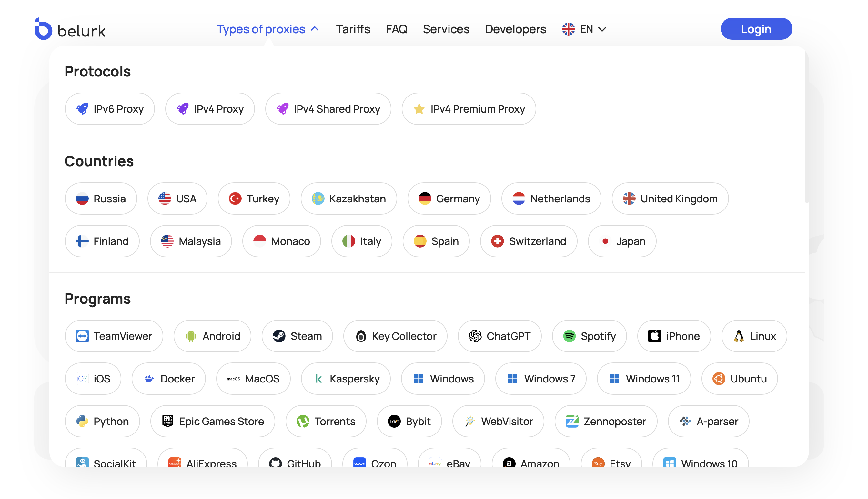Click the Python logo icon
This screenshot has height=499, width=868.
point(82,421)
